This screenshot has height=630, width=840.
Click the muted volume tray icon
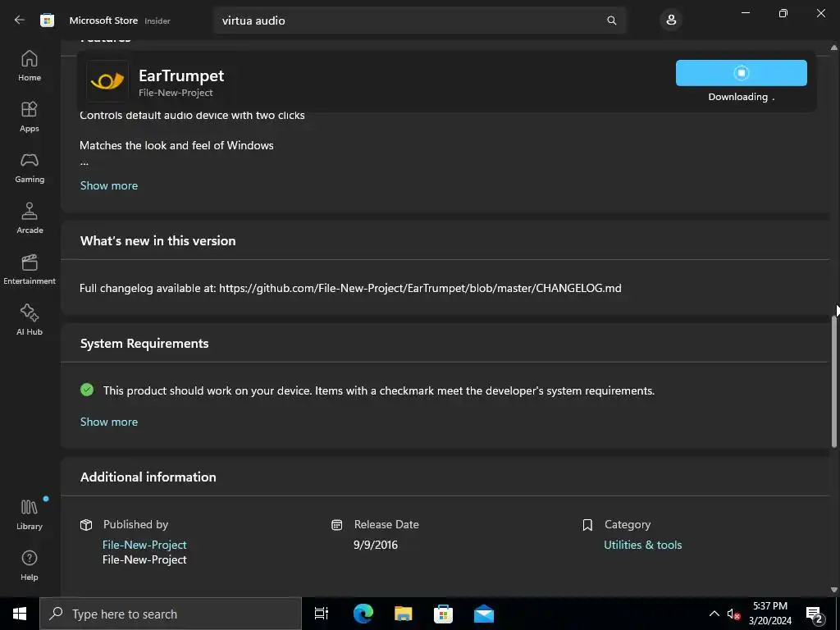pyautogui.click(x=733, y=614)
